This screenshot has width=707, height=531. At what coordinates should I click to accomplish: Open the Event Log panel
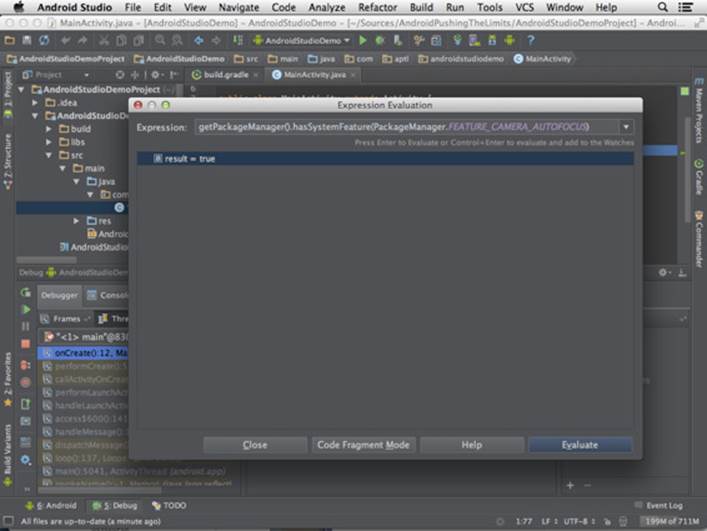[659, 505]
